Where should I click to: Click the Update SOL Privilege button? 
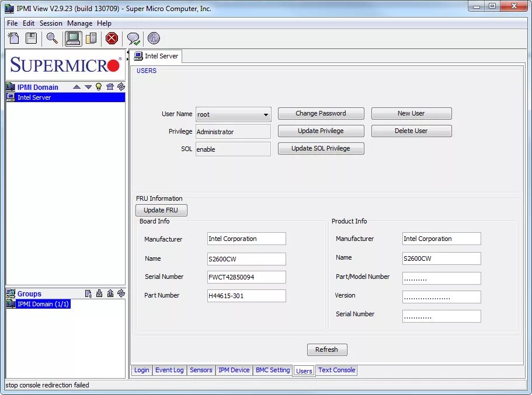(x=321, y=149)
